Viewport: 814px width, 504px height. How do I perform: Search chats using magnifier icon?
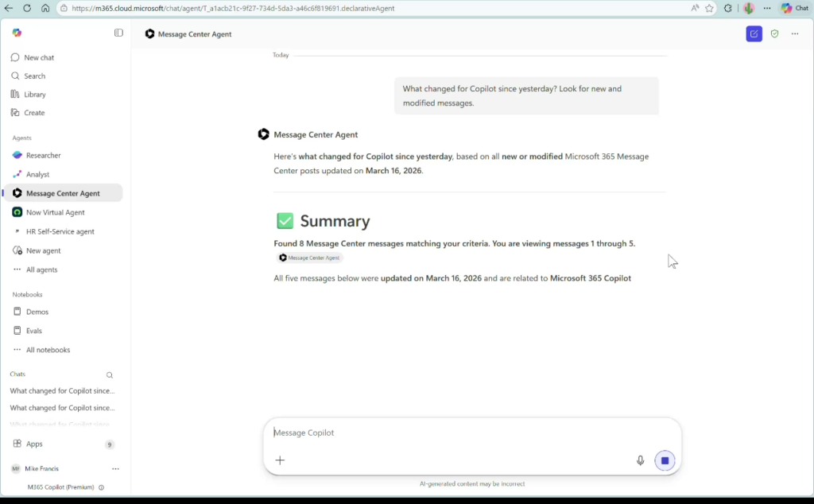[x=110, y=374]
